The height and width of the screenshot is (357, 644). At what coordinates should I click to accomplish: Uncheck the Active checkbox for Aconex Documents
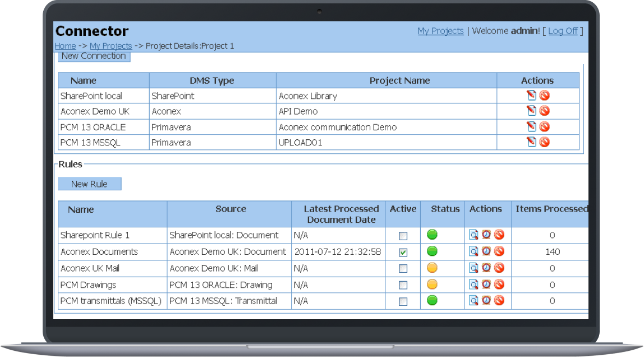point(403,251)
